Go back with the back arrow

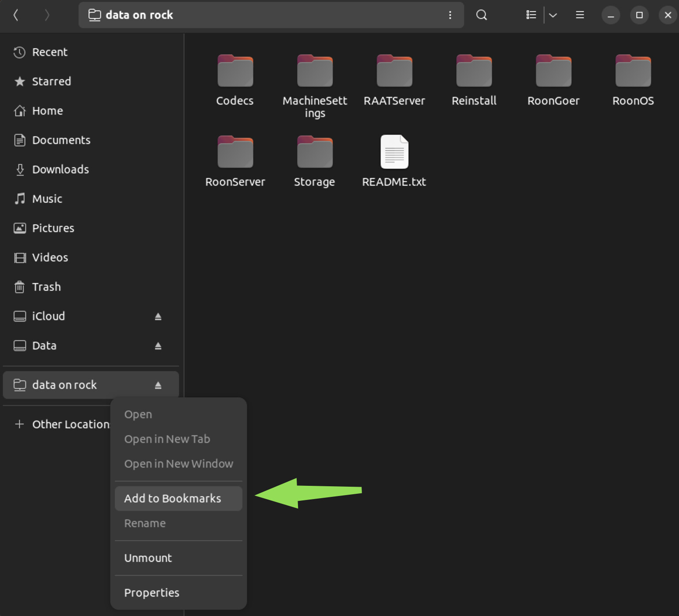(x=16, y=15)
